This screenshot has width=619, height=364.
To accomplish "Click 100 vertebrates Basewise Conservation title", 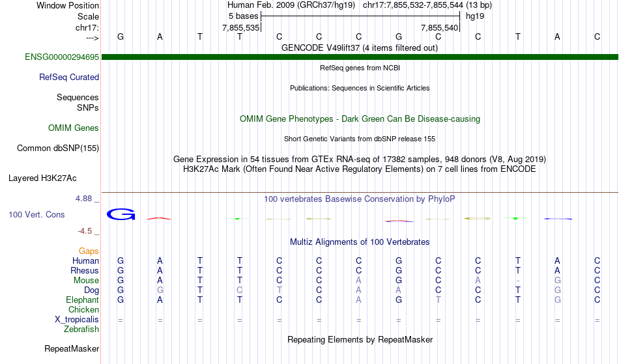I will (359, 199).
